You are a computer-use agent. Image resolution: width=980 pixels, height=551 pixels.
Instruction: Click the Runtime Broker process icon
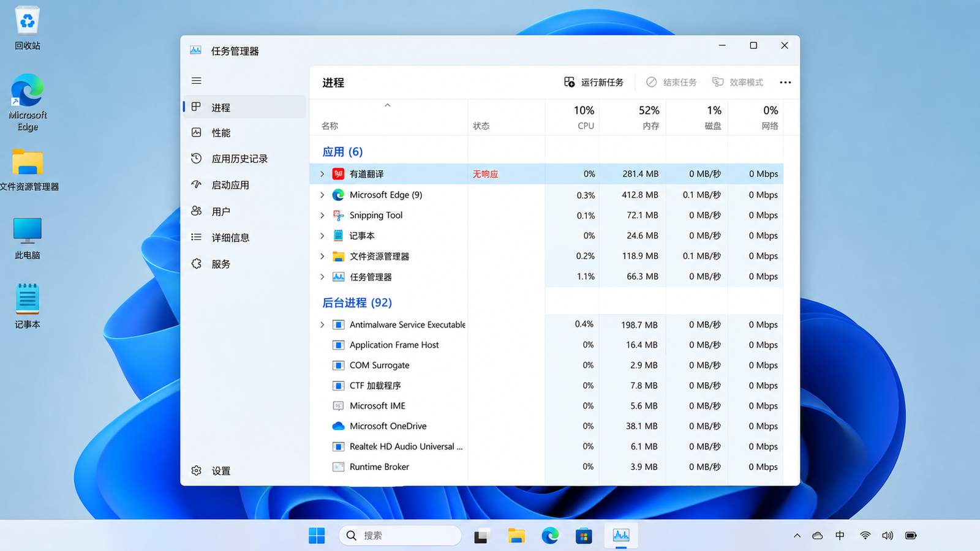(x=338, y=467)
